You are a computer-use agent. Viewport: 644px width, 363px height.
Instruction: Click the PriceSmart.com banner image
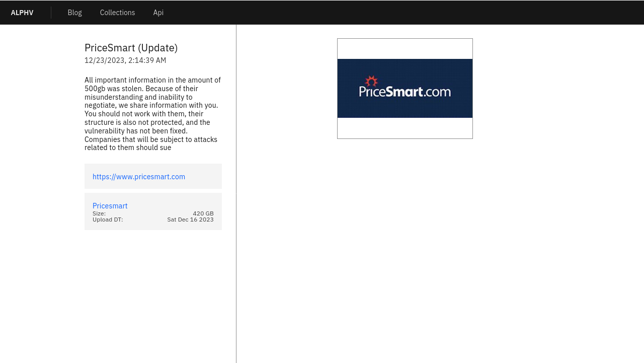tap(405, 88)
